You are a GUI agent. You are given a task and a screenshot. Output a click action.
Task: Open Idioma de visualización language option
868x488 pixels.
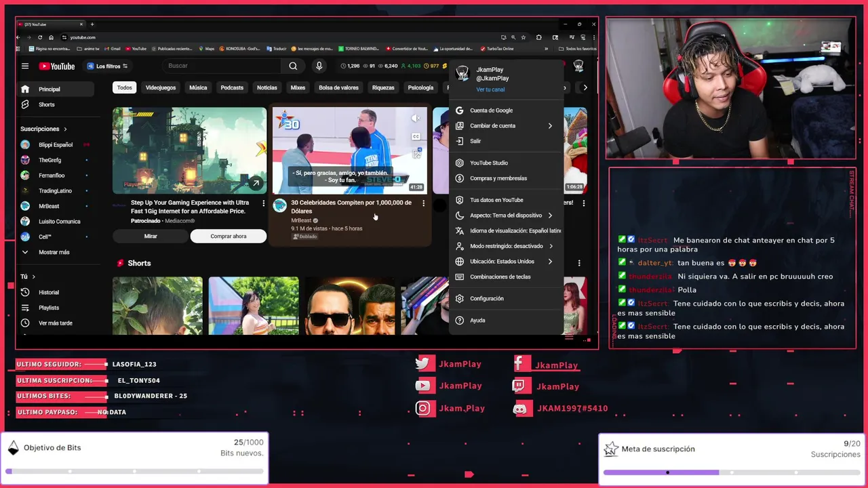tap(506, 230)
